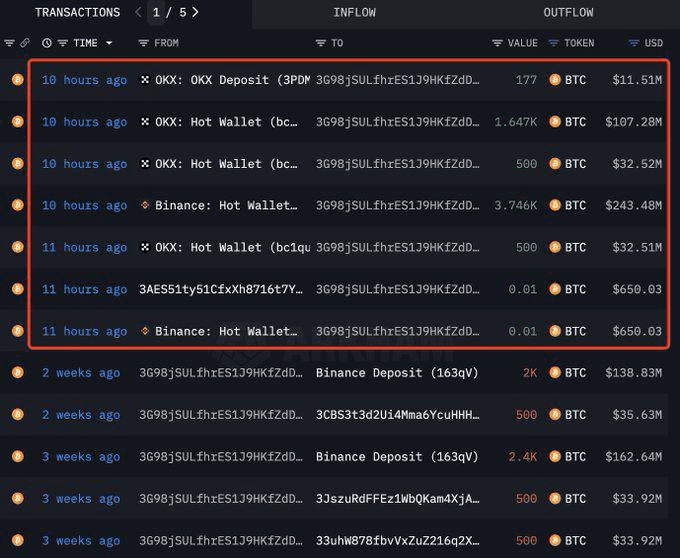Click Bitcoin chain icon for $243.48M row
Image resolution: width=680 pixels, height=558 pixels.
click(18, 205)
